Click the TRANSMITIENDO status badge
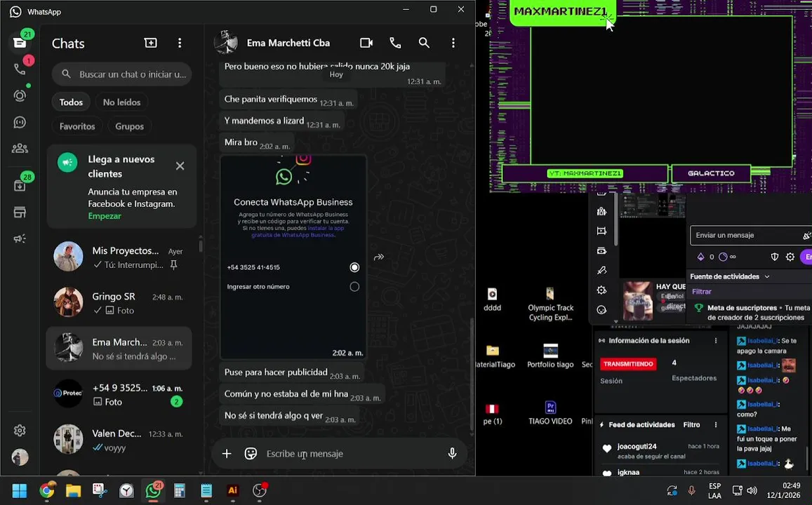 click(x=628, y=364)
